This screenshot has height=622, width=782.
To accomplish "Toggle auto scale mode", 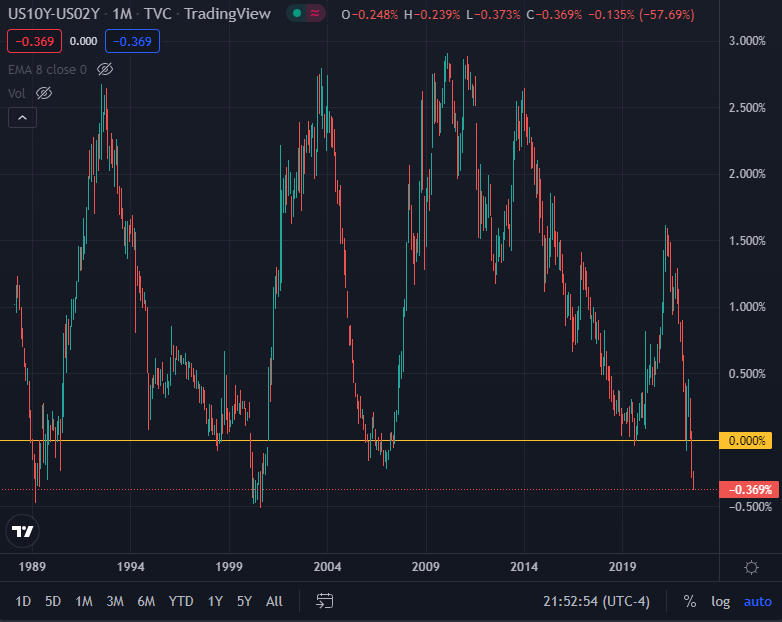I will (758, 602).
